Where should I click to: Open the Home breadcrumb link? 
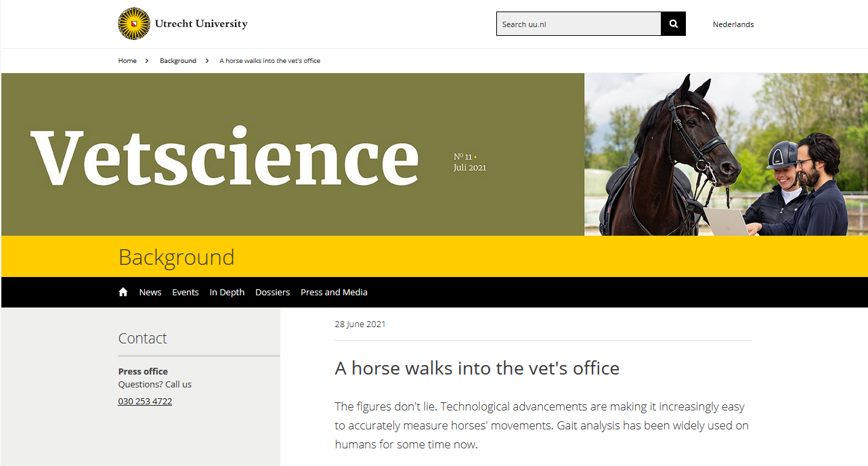tap(127, 61)
